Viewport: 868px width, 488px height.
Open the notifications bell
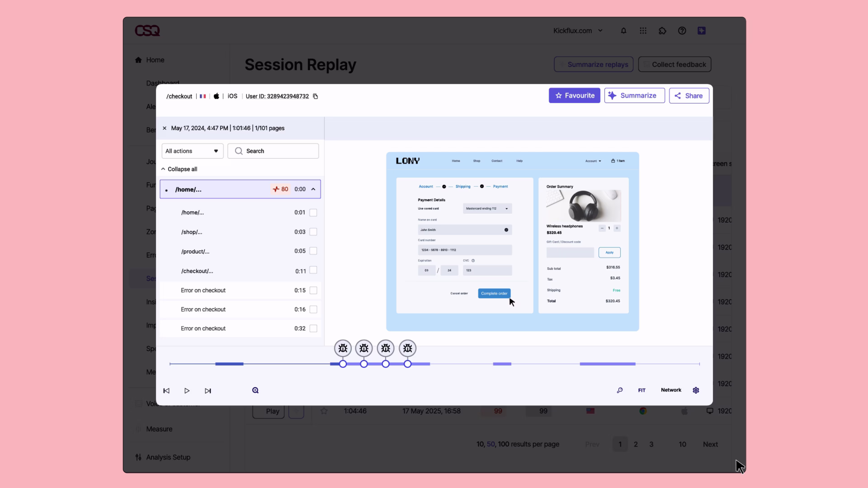(x=623, y=31)
